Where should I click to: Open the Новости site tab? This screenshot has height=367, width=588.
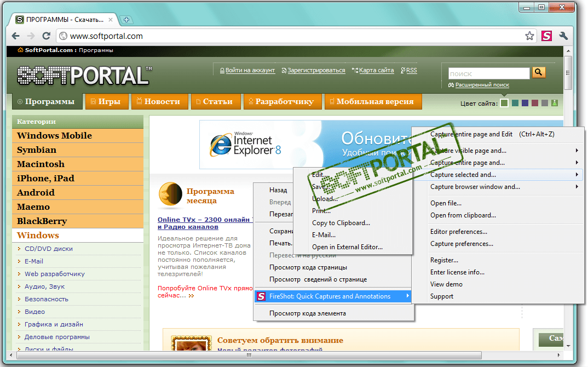click(x=159, y=101)
